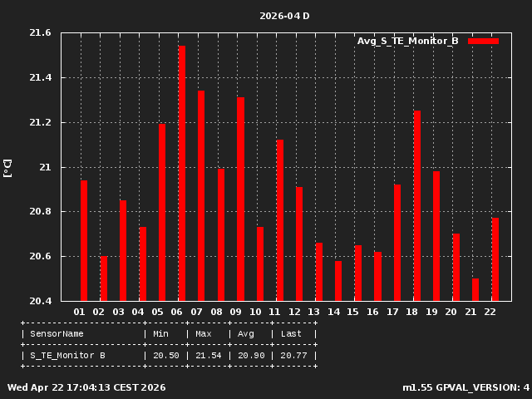
Task: Select the red bar for day 09
Action: (x=240, y=199)
